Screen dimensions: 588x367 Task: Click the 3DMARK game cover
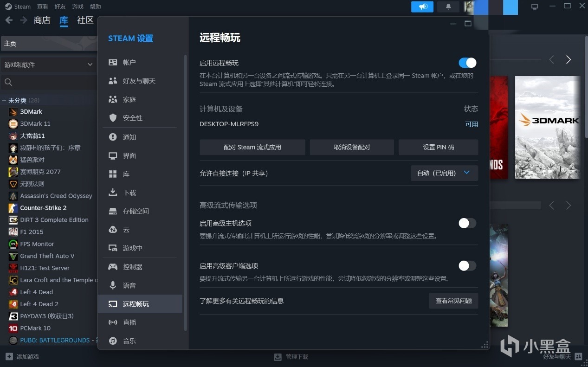pos(548,128)
